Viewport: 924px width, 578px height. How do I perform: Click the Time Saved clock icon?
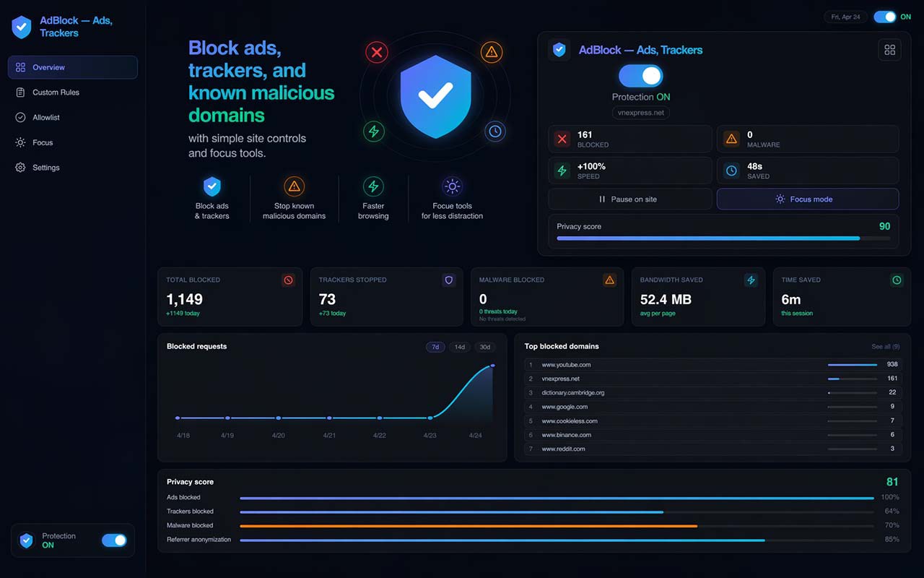point(897,280)
